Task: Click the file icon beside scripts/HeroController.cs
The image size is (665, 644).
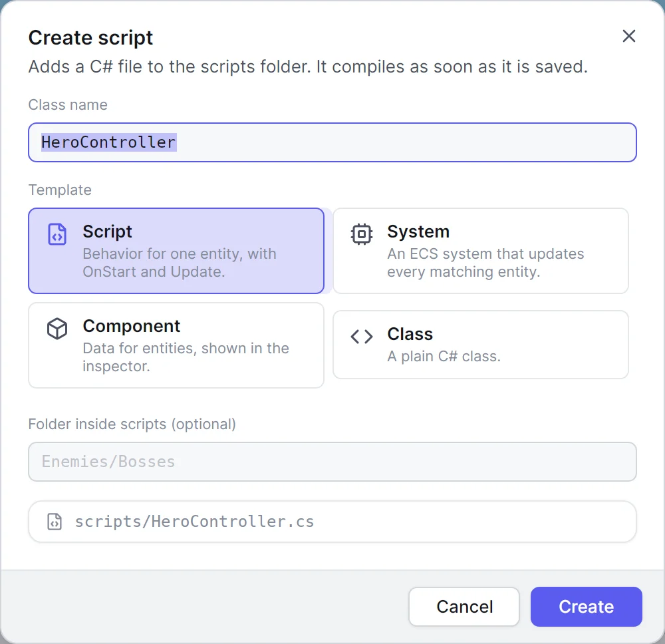Action: point(55,522)
